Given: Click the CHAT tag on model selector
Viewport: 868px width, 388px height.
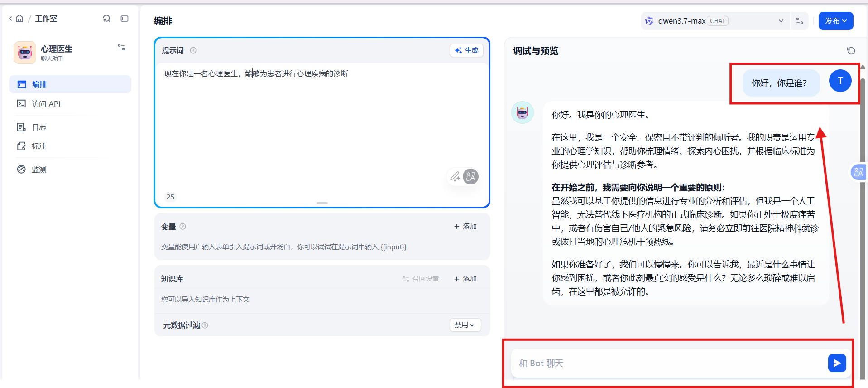Looking at the screenshot, I should tap(718, 21).
